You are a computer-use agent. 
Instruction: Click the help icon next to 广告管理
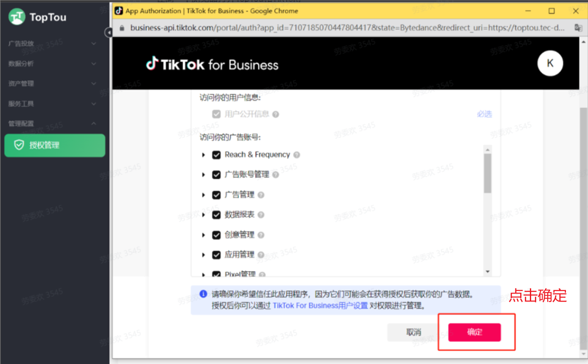click(x=261, y=195)
